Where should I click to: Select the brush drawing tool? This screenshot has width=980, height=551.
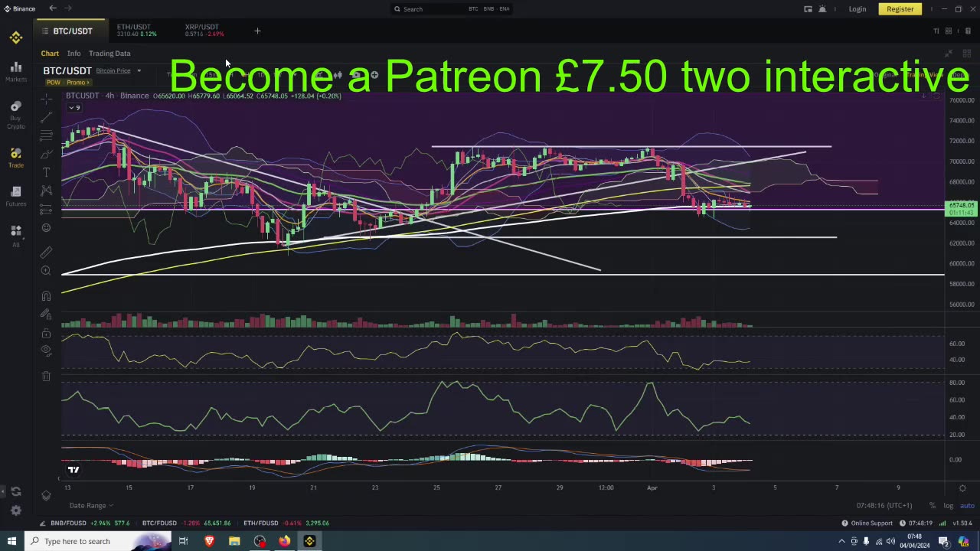click(x=46, y=154)
